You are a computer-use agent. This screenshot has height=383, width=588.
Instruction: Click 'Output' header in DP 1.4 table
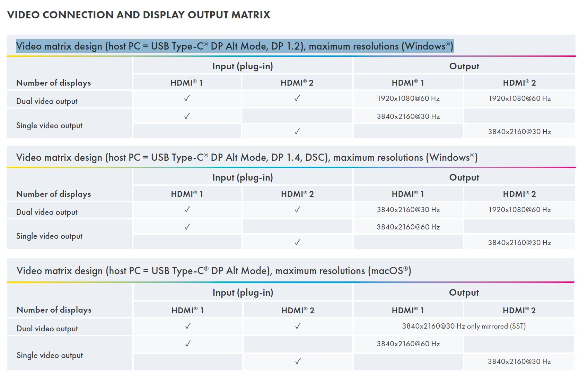[x=464, y=177]
